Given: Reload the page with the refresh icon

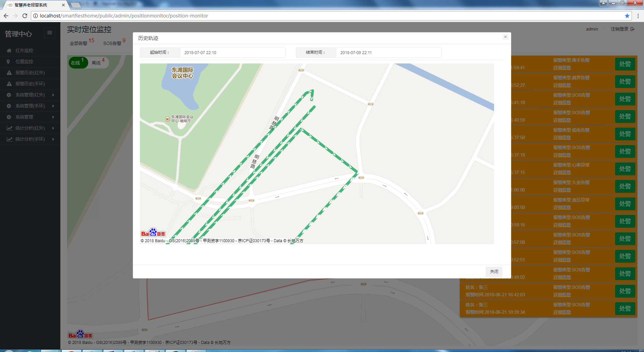Looking at the screenshot, I should click(x=25, y=16).
